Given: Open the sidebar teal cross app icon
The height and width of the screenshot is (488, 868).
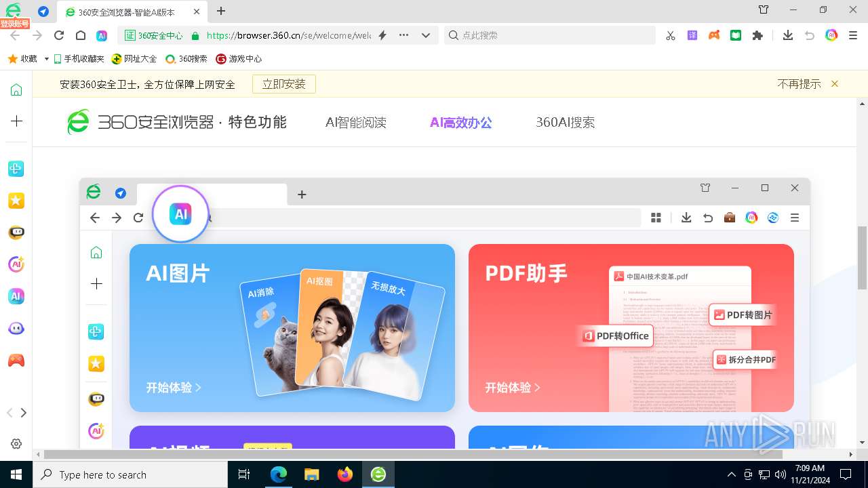Looking at the screenshot, I should pos(16,169).
